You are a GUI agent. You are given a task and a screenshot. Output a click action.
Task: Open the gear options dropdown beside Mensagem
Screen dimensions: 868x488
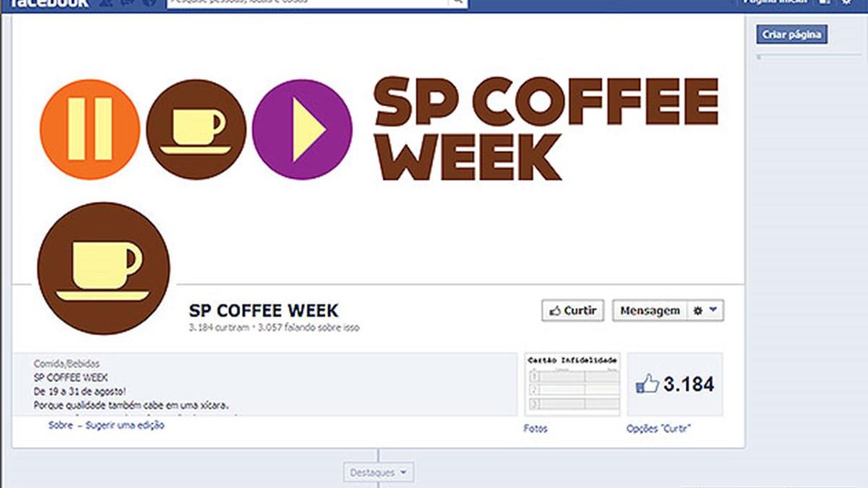(x=705, y=311)
